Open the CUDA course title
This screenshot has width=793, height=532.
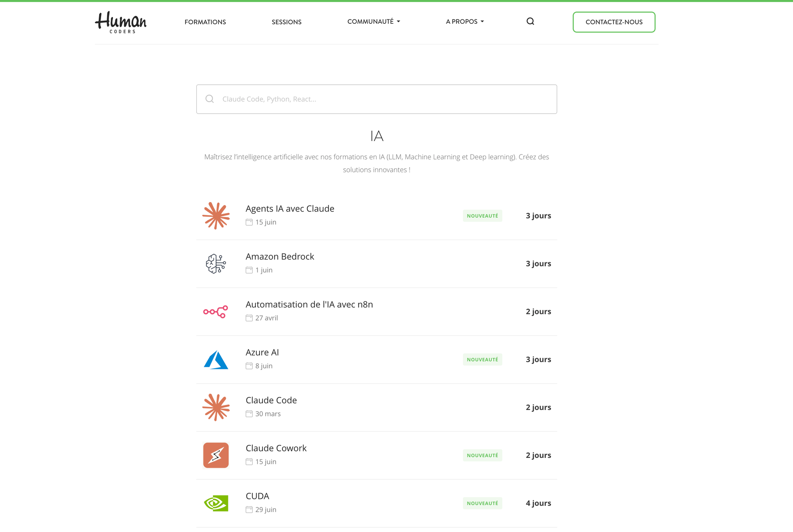pyautogui.click(x=257, y=496)
